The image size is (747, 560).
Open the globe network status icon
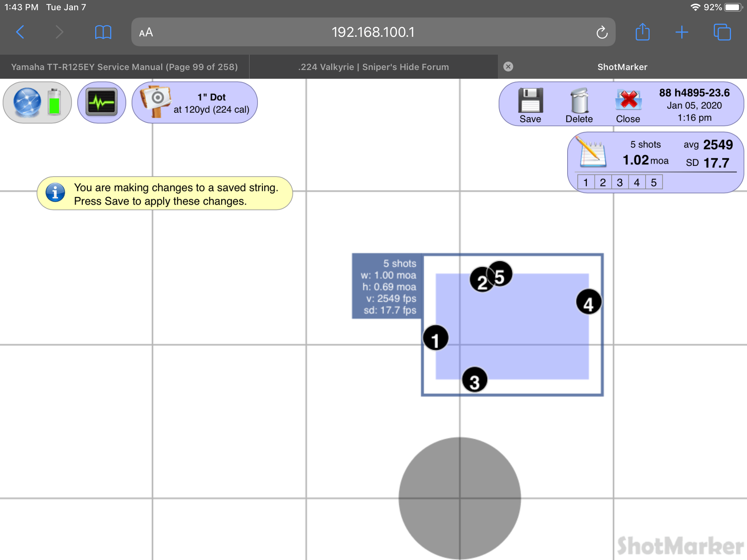click(28, 102)
